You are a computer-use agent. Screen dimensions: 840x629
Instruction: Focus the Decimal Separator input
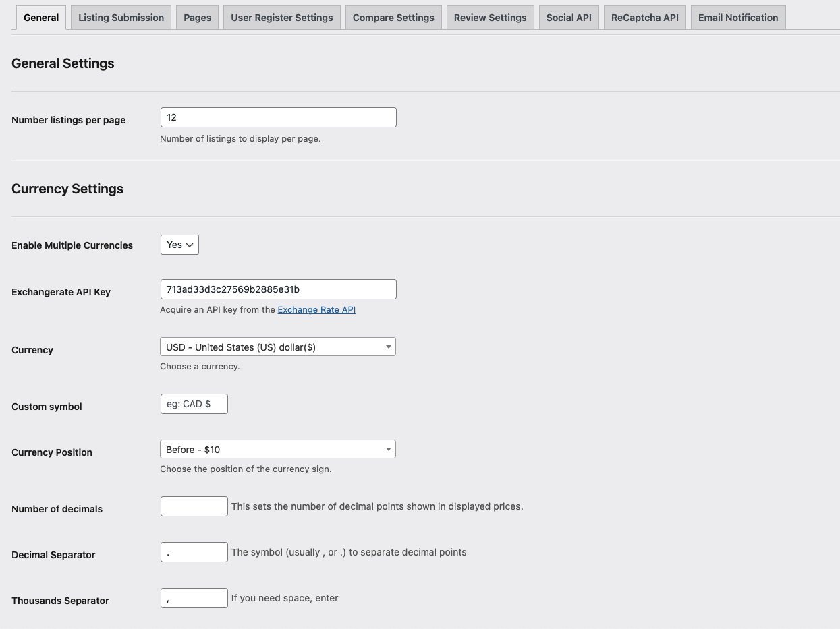[194, 552]
